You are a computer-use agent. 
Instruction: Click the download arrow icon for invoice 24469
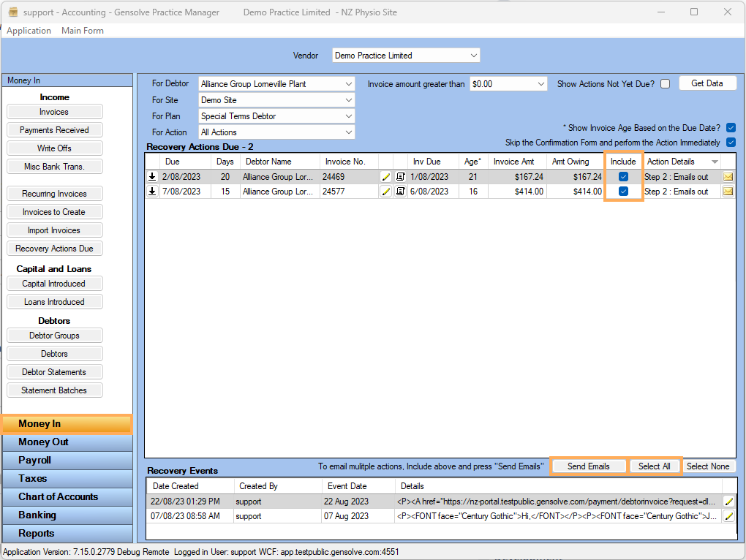[152, 177]
